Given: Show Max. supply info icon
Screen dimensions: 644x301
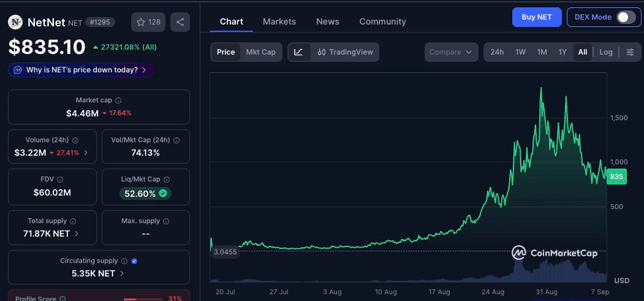Looking at the screenshot, I should 166,221.
